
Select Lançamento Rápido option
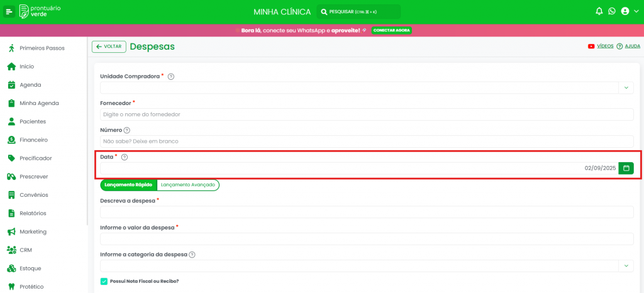(x=128, y=185)
